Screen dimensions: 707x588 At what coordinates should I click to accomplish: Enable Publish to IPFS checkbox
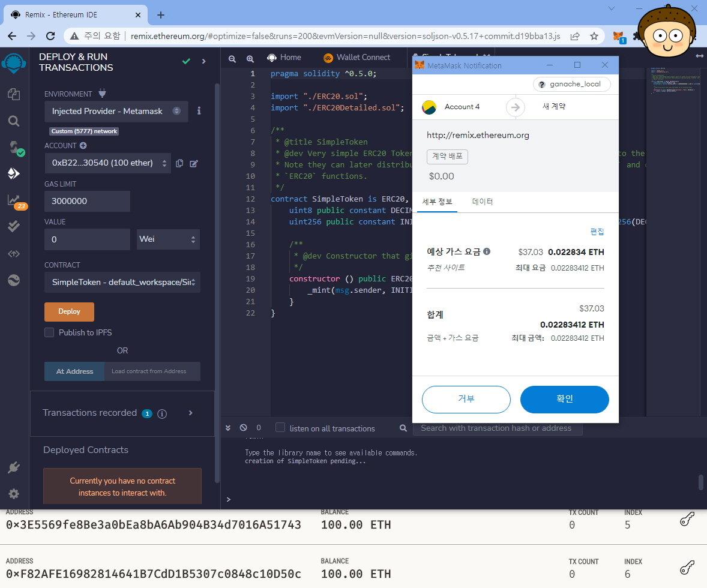click(49, 332)
